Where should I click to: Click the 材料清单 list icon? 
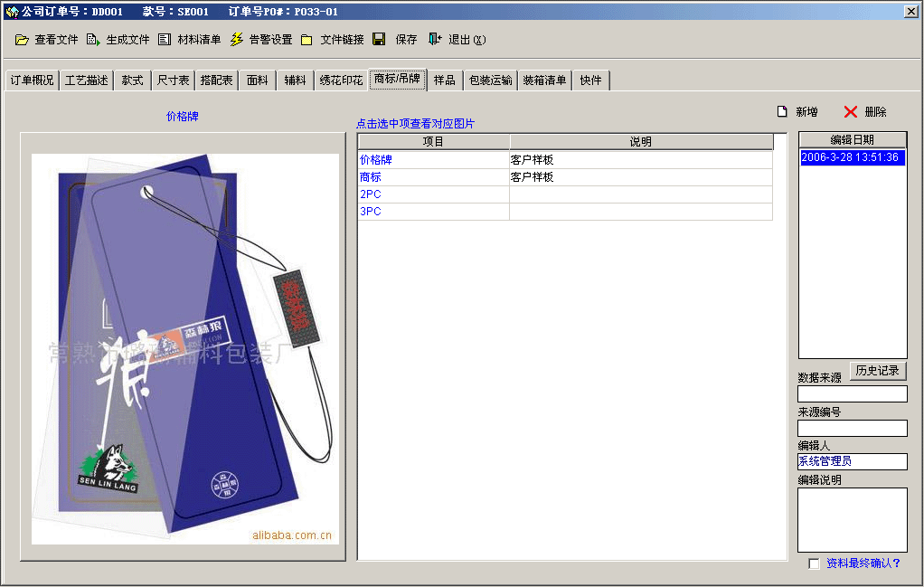point(165,40)
